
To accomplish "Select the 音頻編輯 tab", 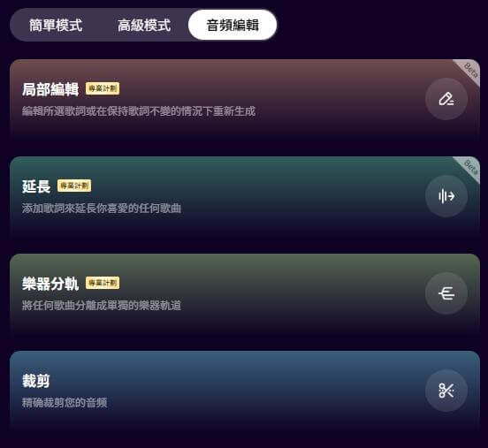I will (x=233, y=25).
